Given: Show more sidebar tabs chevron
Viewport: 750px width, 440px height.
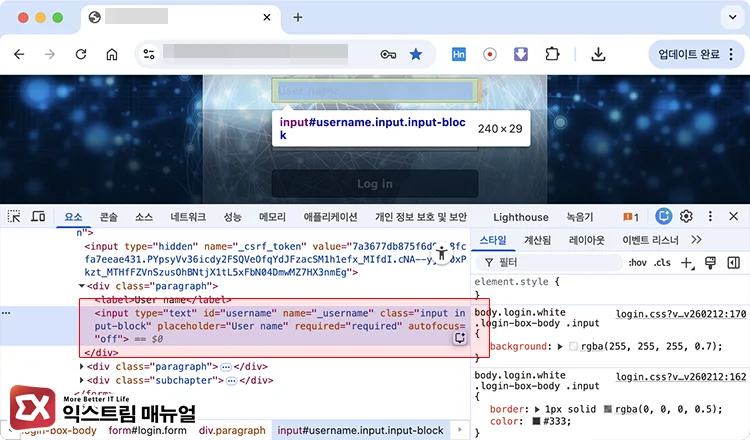Looking at the screenshot, I should pyautogui.click(x=696, y=240).
